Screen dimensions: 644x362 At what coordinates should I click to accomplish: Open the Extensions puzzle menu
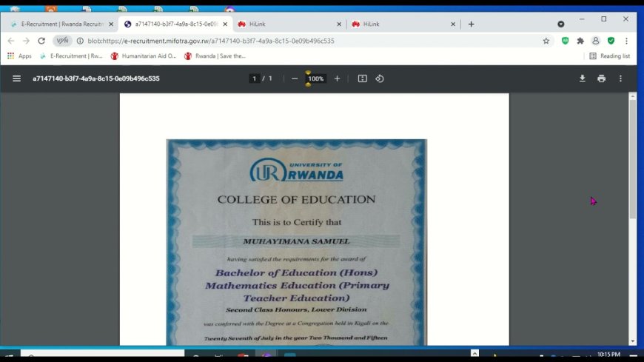pos(580,41)
